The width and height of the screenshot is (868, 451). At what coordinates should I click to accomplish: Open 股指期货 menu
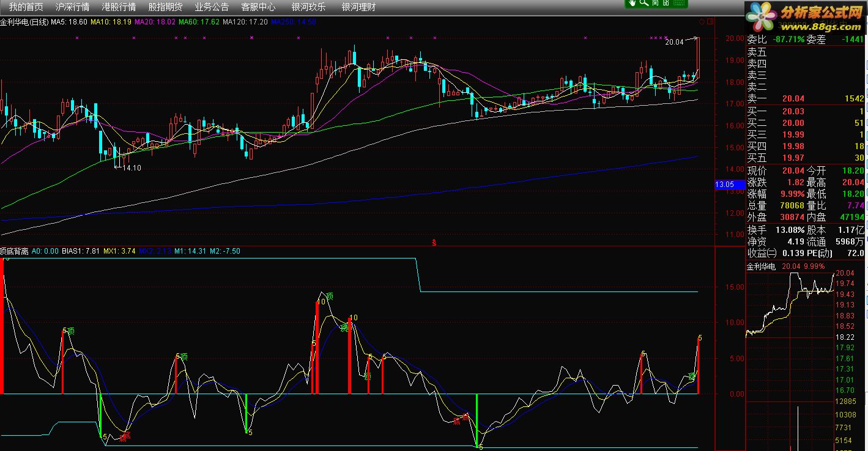coord(165,7)
